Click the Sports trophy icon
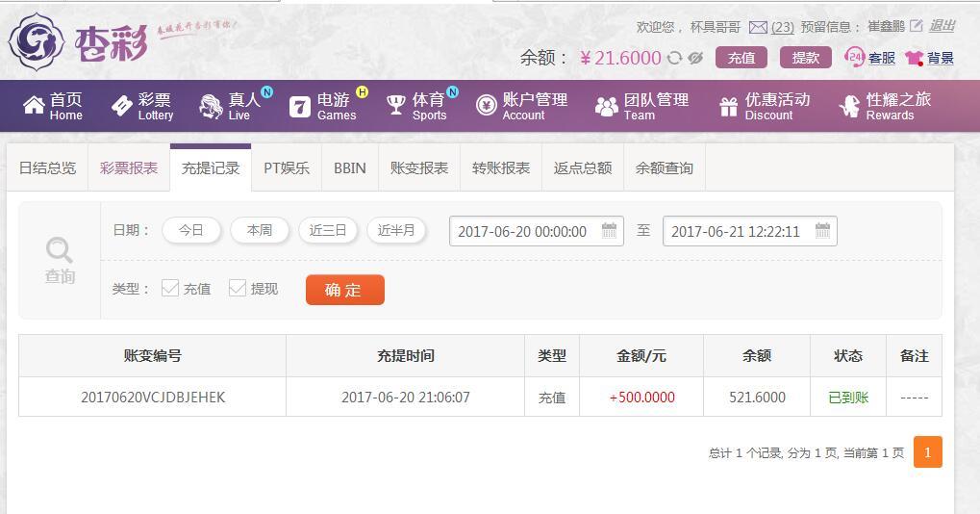The width and height of the screenshot is (980, 514). tap(395, 105)
